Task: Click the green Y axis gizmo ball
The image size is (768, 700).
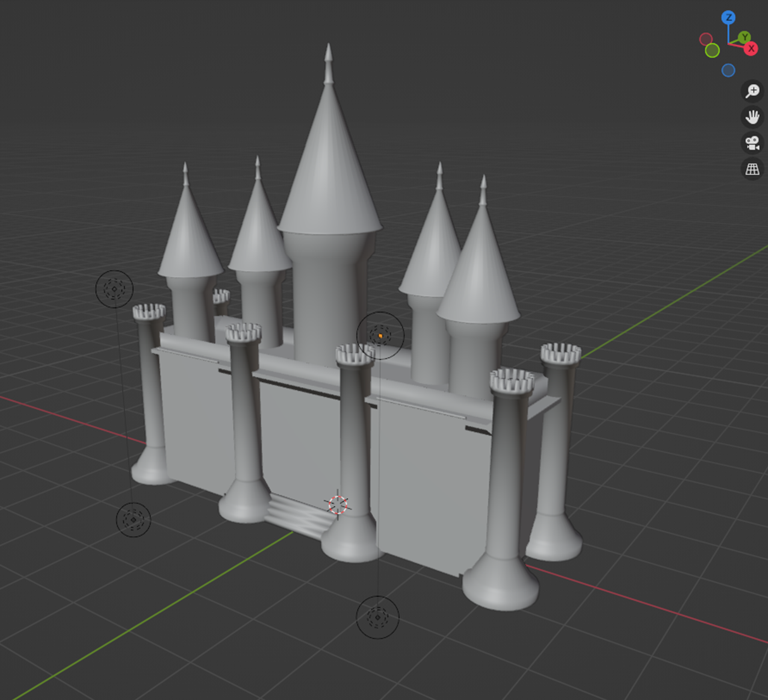Action: 744,38
